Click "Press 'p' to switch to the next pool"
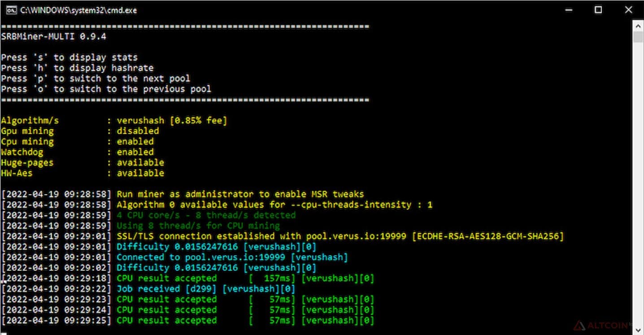 pyautogui.click(x=96, y=78)
